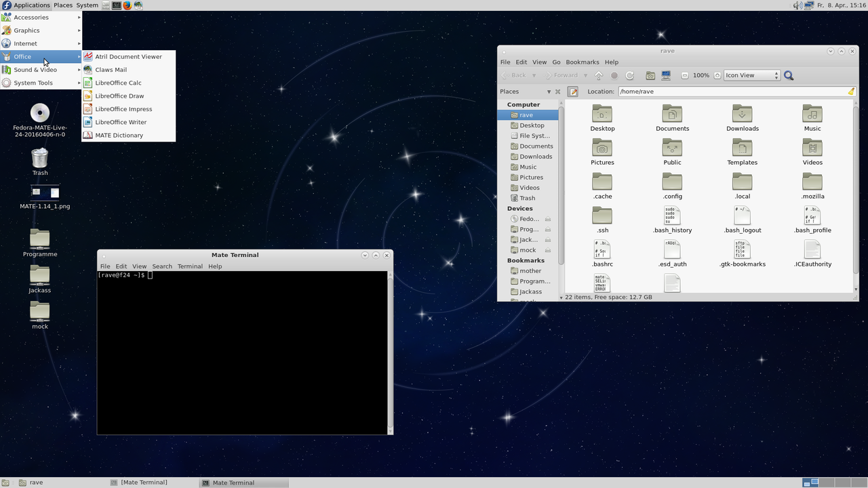Switch to Mate Terminal in bottom taskbar
The width and height of the screenshot is (868, 488).
click(233, 483)
